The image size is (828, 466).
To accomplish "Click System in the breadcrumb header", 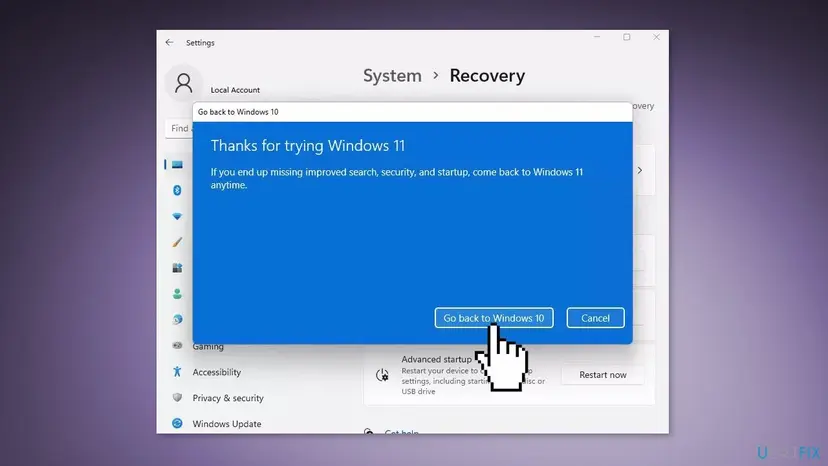I will 392,76.
